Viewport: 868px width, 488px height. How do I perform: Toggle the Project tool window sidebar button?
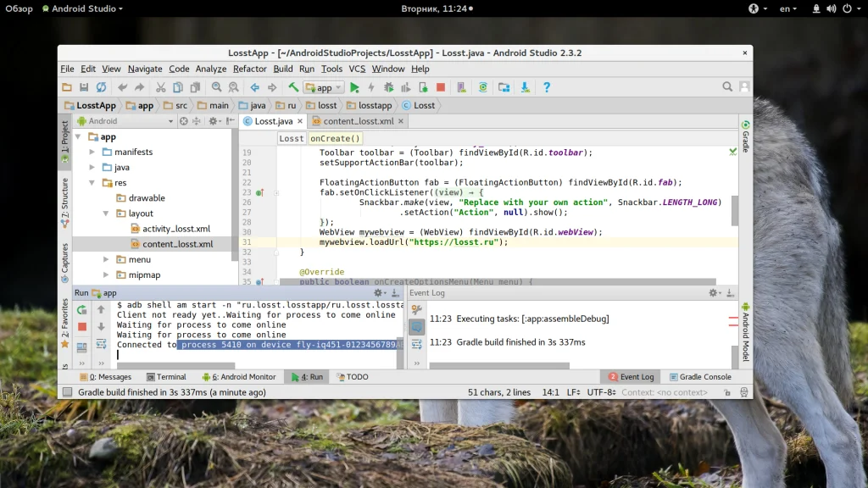tap(64, 141)
